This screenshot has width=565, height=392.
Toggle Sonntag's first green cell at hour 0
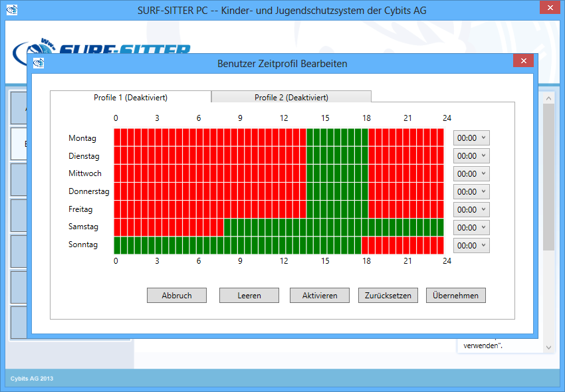(x=118, y=245)
